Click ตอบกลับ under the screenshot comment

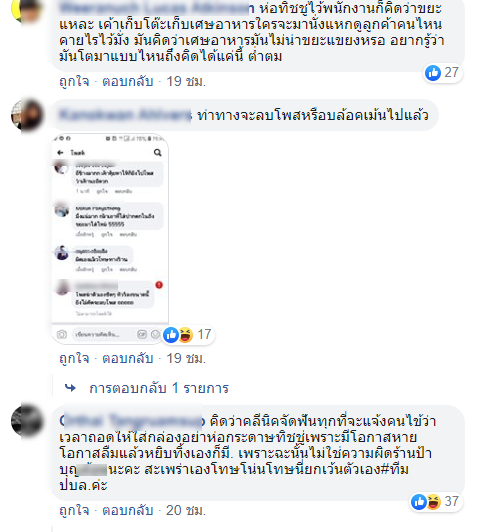tap(128, 358)
